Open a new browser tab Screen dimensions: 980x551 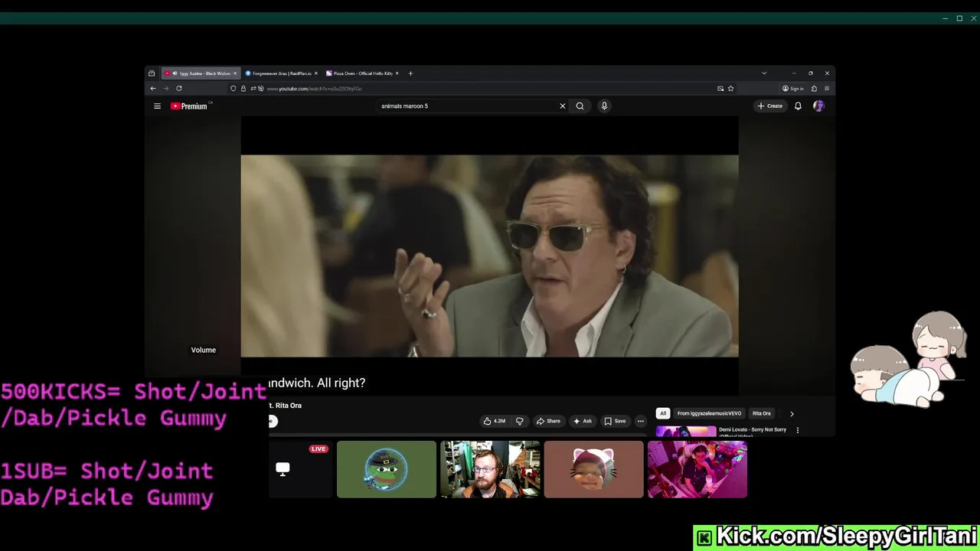coord(410,73)
